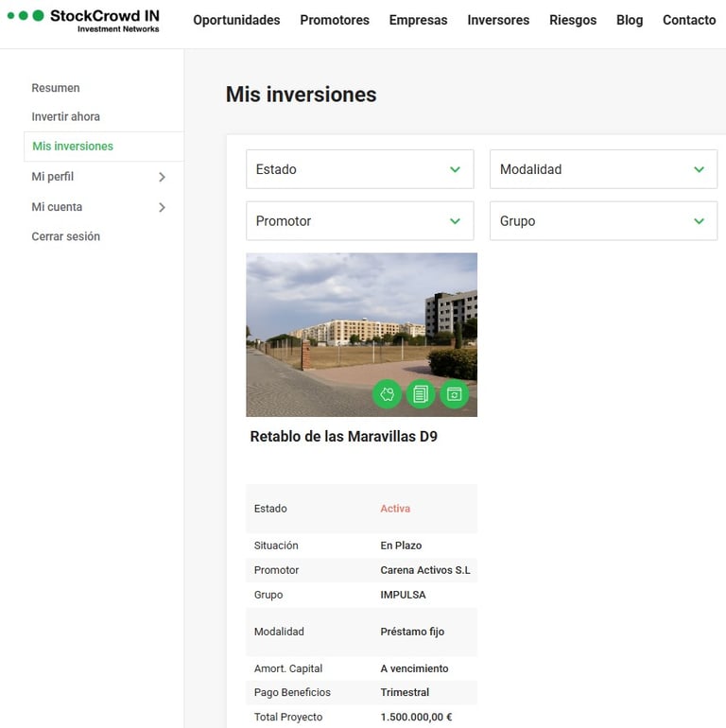Expand the Mi cuenta submenu chevron

[162, 207]
